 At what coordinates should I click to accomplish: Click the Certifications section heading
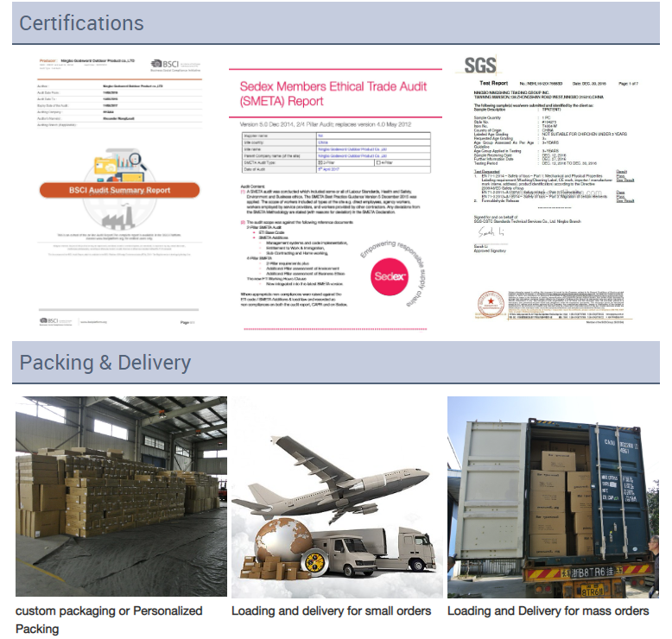pos(81,23)
